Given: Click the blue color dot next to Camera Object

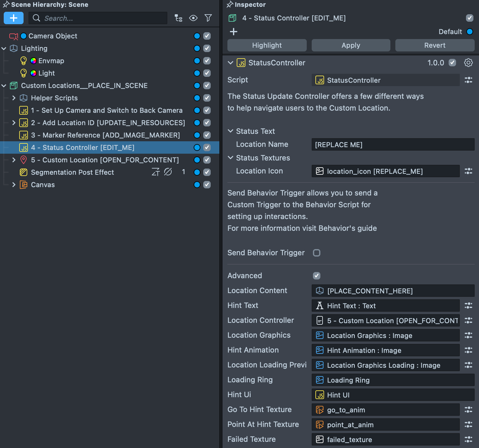Looking at the screenshot, I should click(x=24, y=36).
